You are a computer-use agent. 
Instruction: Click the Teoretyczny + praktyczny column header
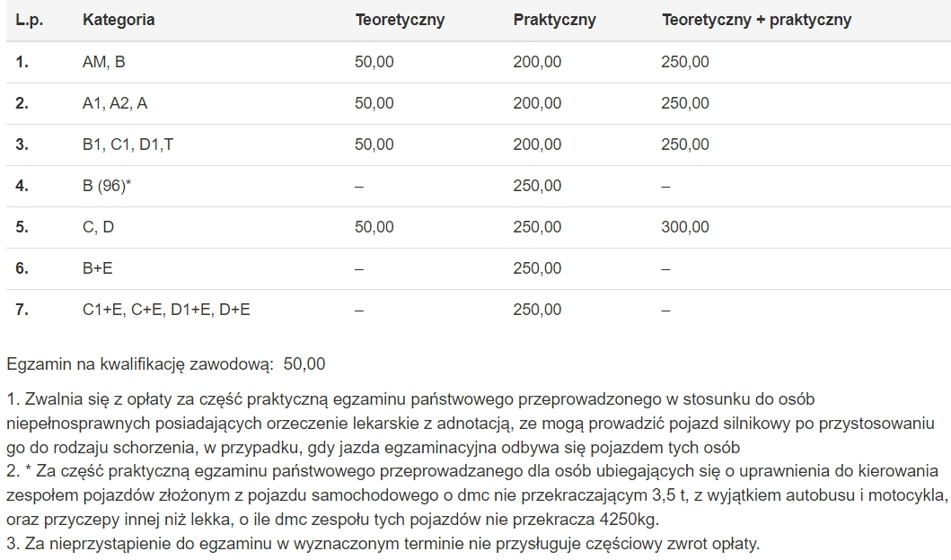coord(756,20)
